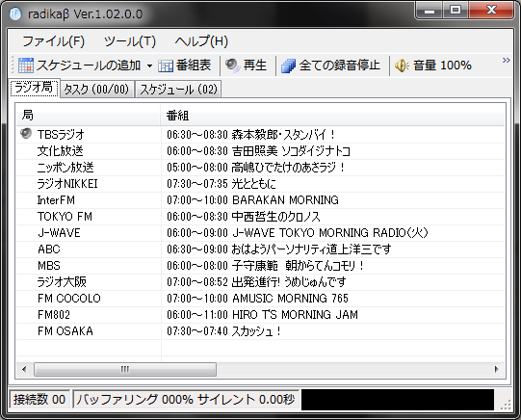Minimize the radika window
521x420 pixels.
click(430, 11)
